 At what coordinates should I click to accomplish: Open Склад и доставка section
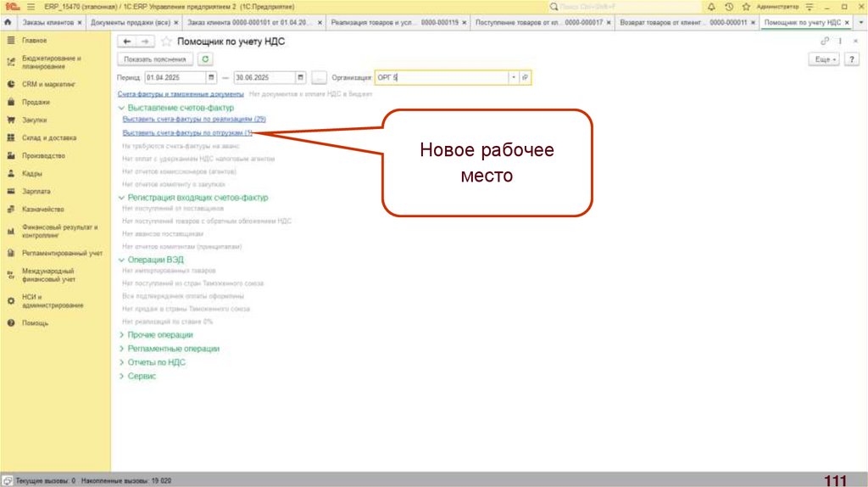pos(48,137)
